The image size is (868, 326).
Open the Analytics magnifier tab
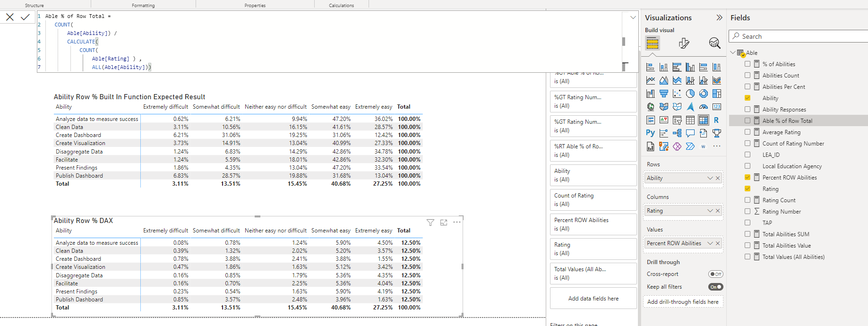point(714,43)
